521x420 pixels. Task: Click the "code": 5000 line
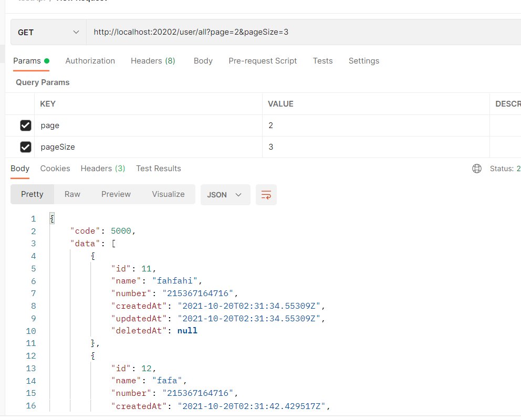click(x=102, y=231)
